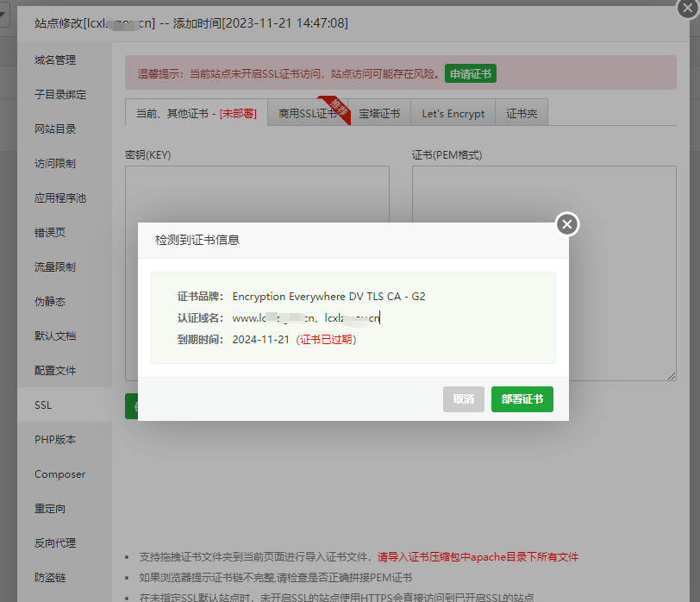Open Composer from the sidebar

[58, 473]
